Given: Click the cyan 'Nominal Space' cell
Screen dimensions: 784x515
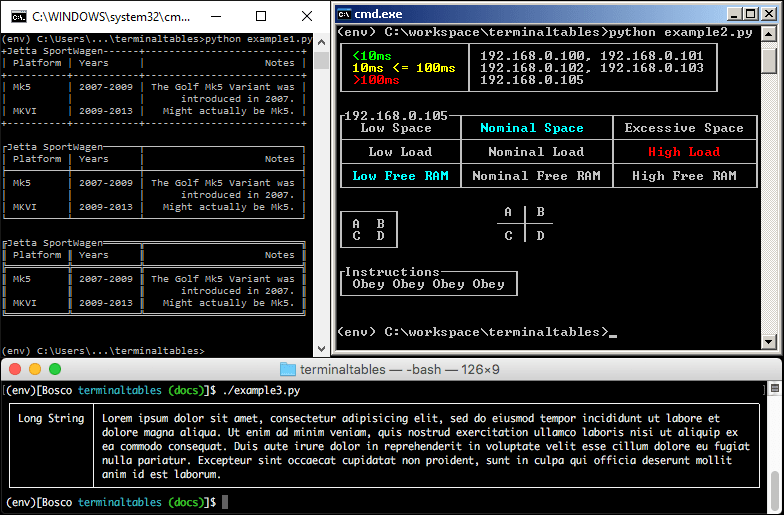Looking at the screenshot, I should point(532,128).
